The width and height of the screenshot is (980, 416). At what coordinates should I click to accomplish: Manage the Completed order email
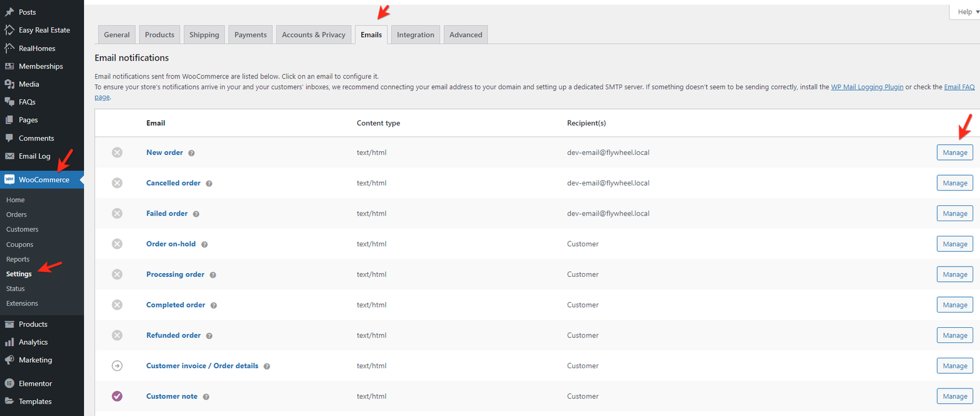[955, 304]
